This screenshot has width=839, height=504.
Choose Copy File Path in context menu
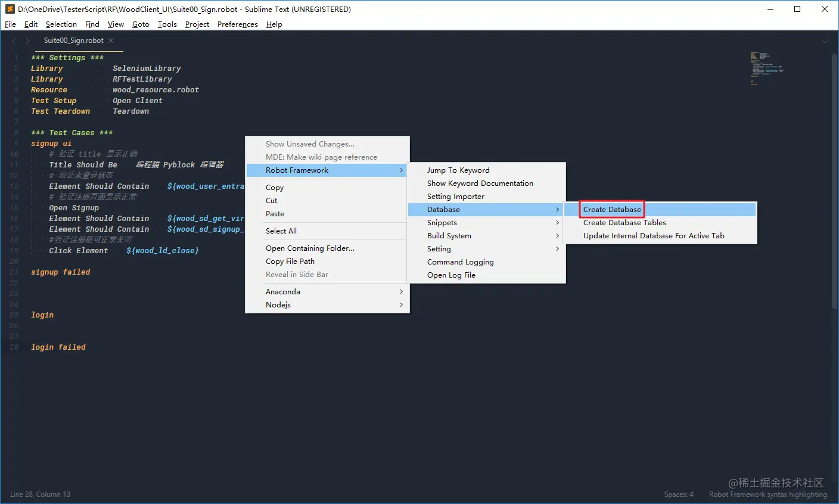click(327, 262)
